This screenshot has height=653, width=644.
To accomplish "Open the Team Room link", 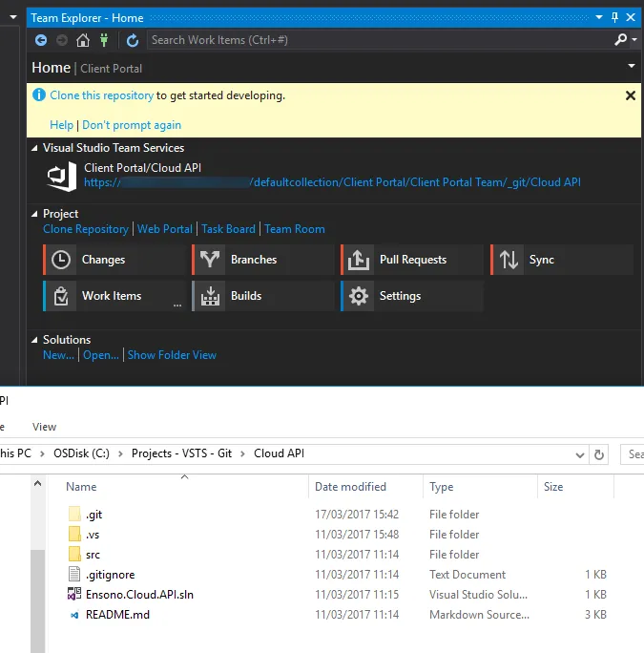I will click(x=294, y=229).
